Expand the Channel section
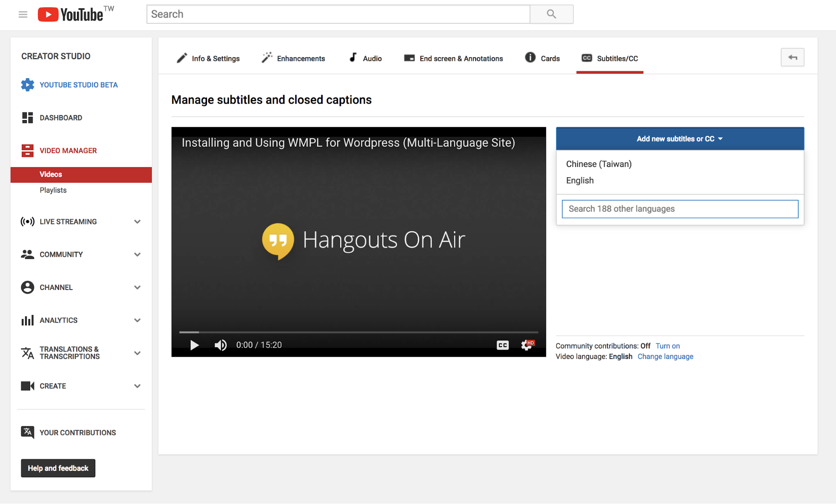The image size is (836, 504). [x=137, y=287]
